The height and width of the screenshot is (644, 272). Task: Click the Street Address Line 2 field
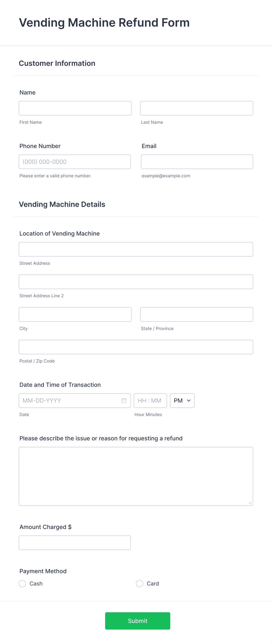pyautogui.click(x=136, y=281)
